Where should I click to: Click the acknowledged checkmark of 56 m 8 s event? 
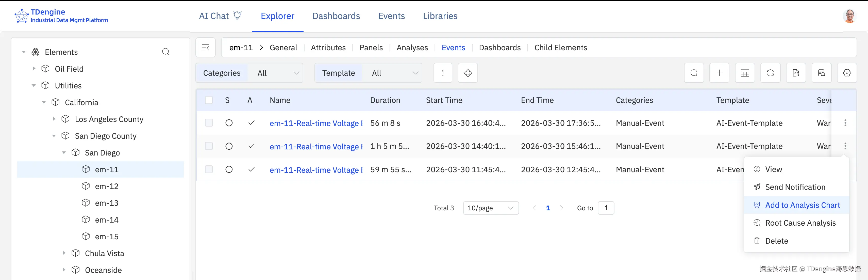251,123
